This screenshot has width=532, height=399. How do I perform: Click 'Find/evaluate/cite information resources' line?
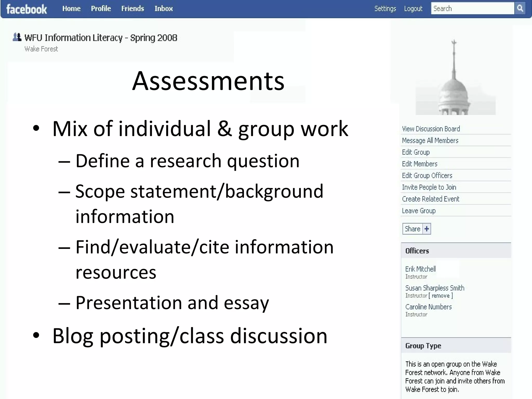click(x=204, y=259)
